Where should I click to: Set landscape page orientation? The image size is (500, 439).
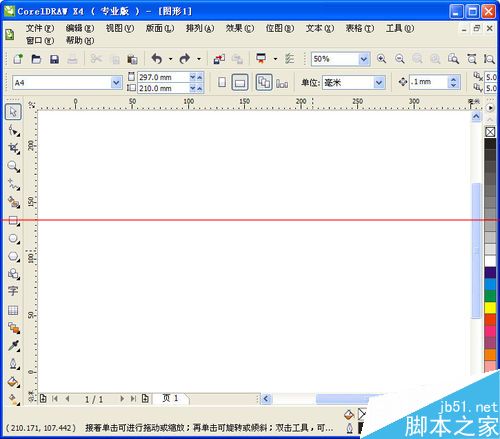240,82
